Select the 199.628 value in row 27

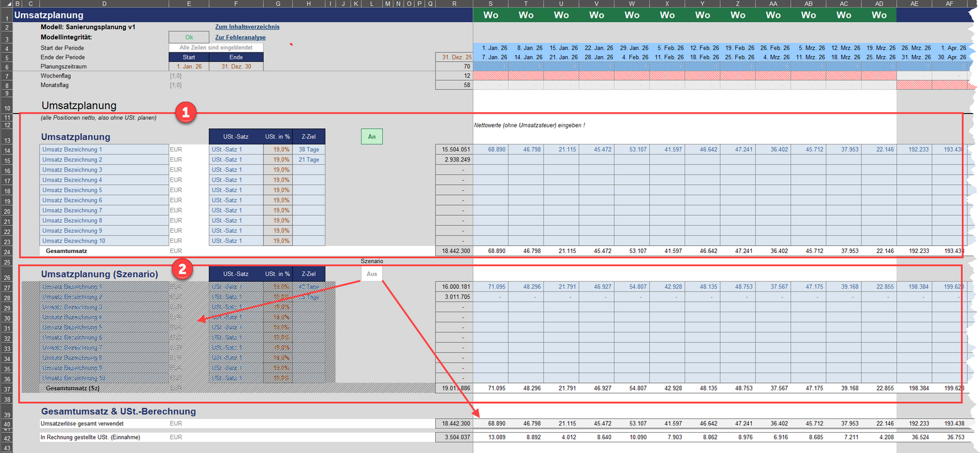coord(950,287)
